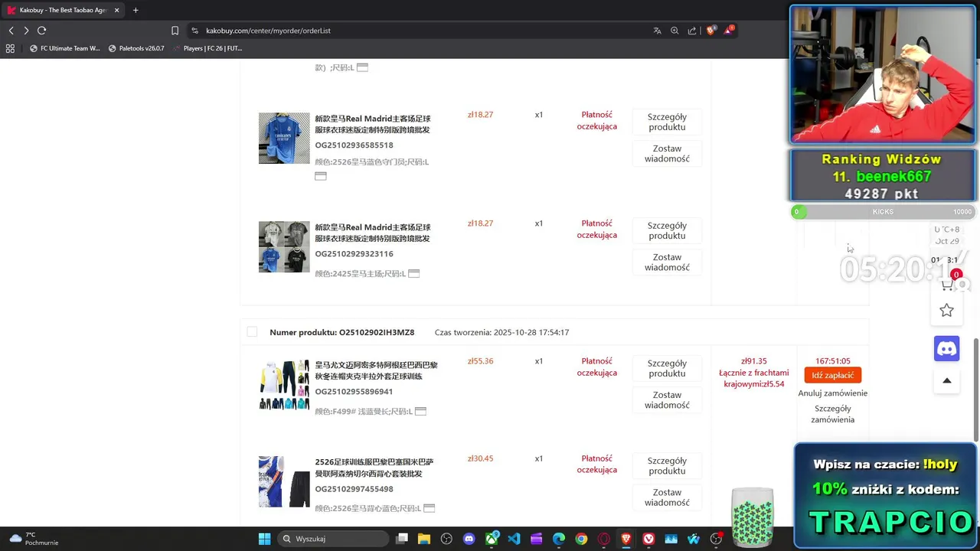
Task: Open Windows Start menu
Action: 264,539
